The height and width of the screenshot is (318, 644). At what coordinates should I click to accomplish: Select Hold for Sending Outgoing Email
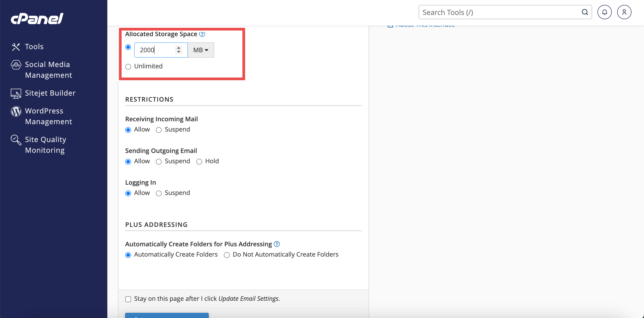[199, 161]
